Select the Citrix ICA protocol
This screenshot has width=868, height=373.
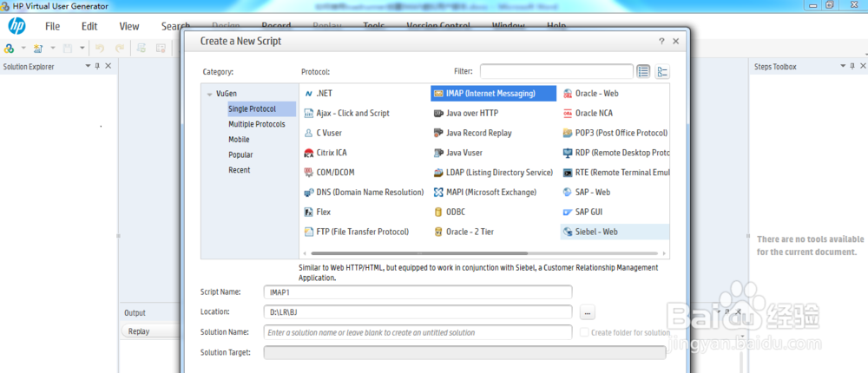pos(325,153)
